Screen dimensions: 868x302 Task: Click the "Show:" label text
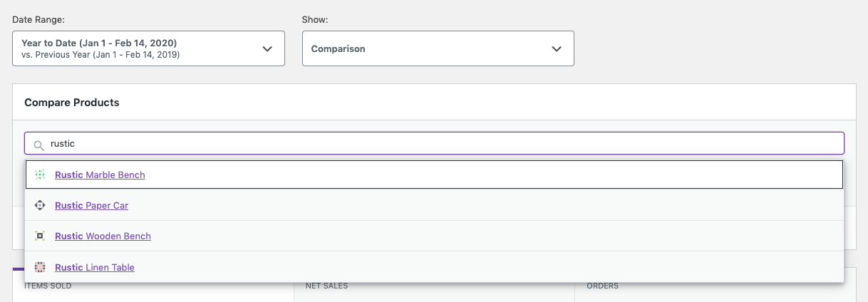tap(315, 19)
